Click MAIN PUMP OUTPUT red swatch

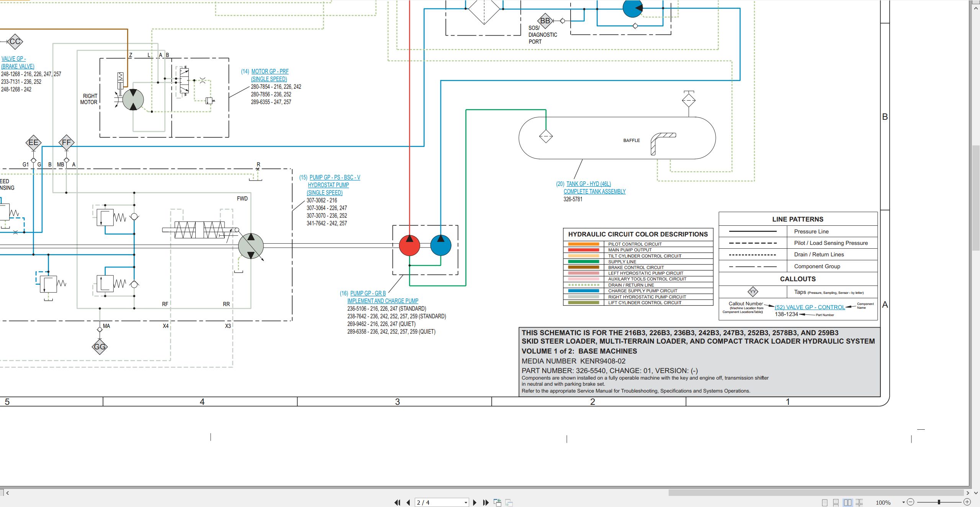583,250
